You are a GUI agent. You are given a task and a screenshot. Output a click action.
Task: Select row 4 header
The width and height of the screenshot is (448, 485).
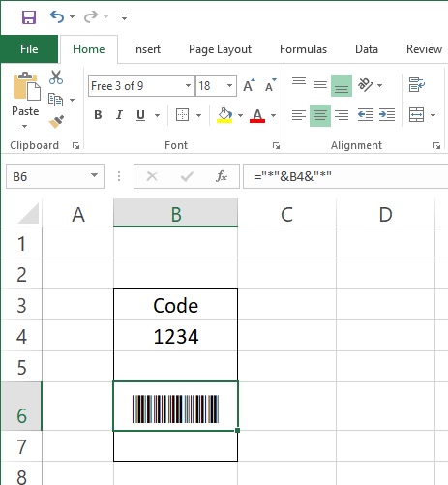[x=21, y=336]
